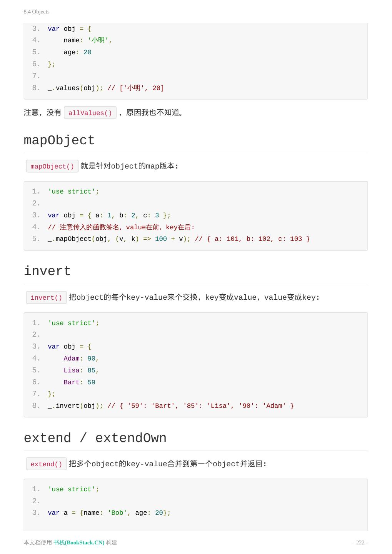The height and width of the screenshot is (554, 392).
Task: Click the invert section heading
Action: [47, 271]
